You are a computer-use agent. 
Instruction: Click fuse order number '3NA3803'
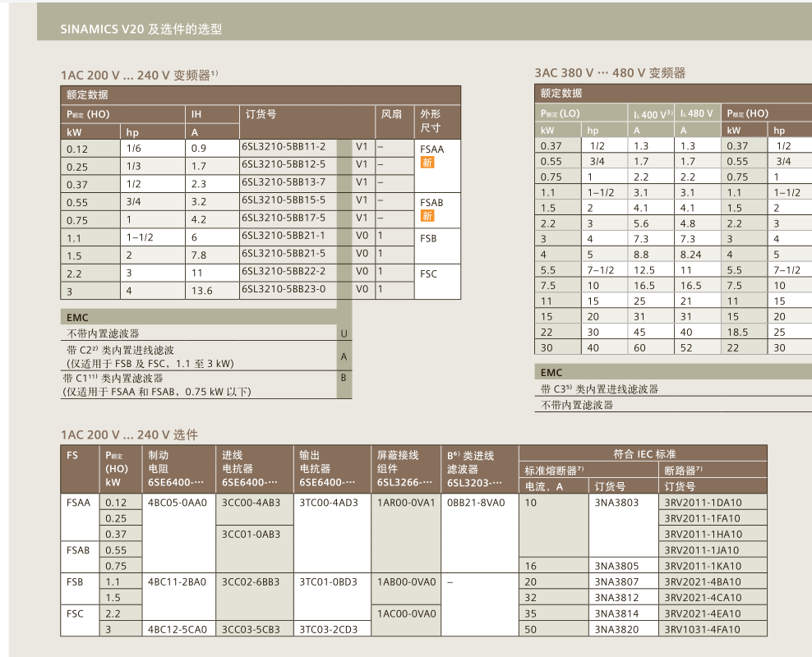click(616, 503)
